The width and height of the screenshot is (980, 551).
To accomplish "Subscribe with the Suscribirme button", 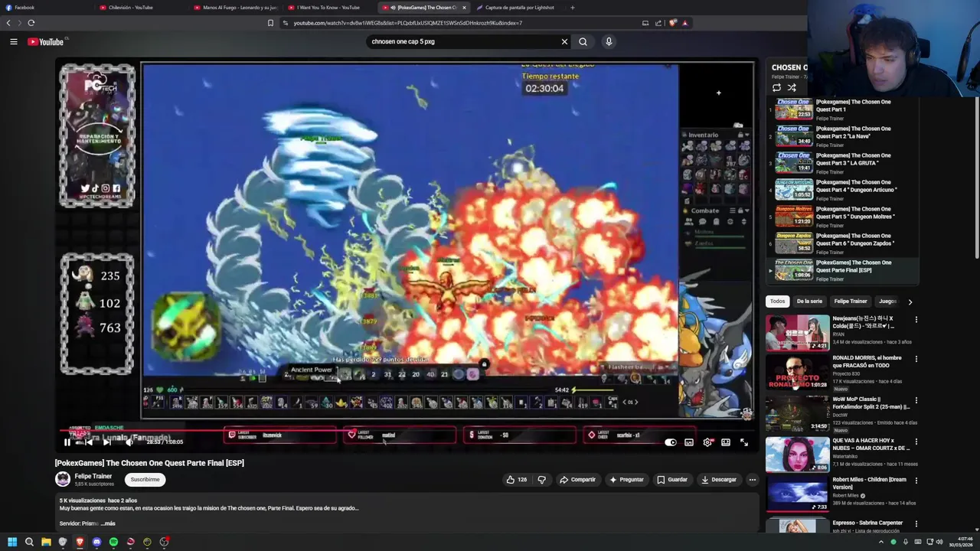I will [145, 480].
